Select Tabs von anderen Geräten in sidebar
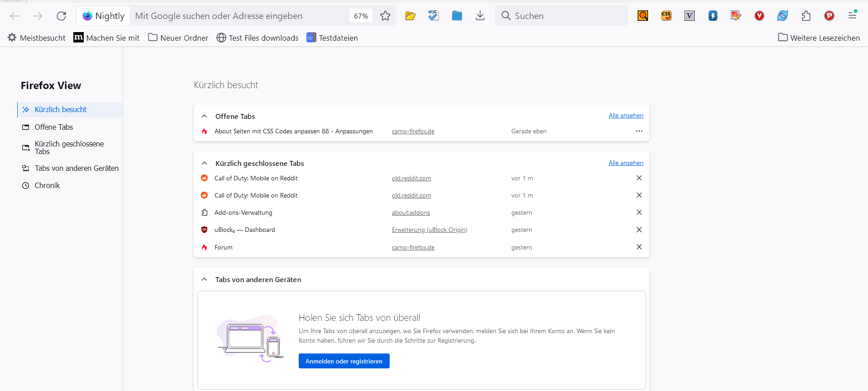868x391 pixels. pos(76,168)
